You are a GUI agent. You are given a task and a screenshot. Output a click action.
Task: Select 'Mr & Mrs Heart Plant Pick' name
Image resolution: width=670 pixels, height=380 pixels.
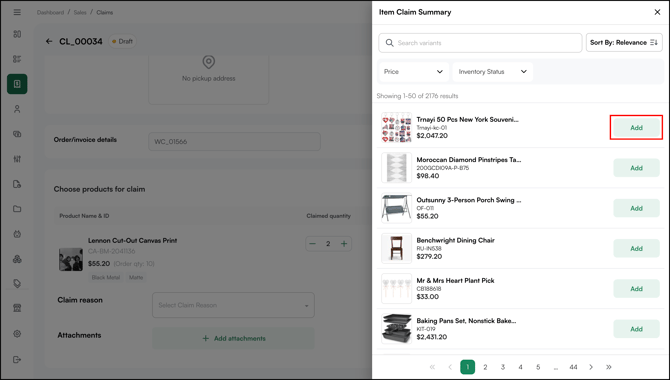[455, 280]
